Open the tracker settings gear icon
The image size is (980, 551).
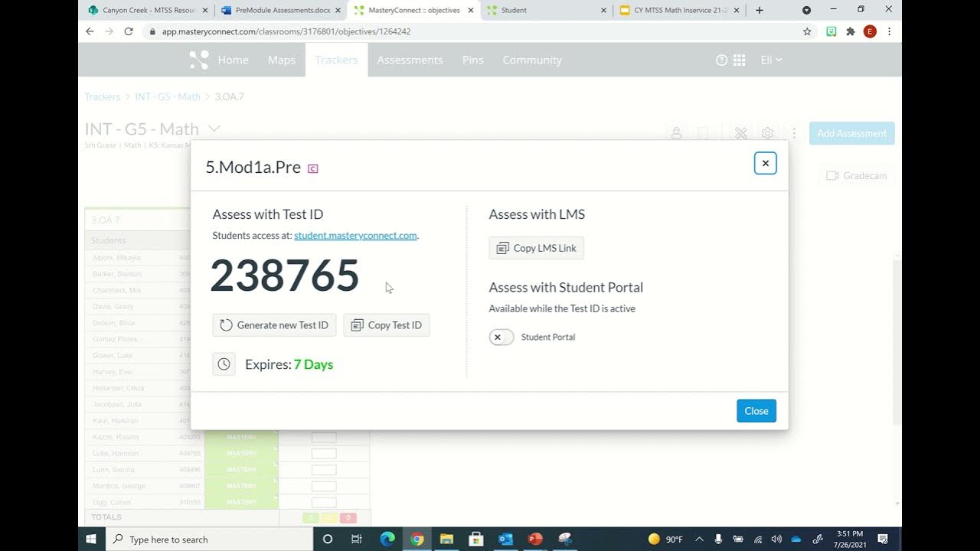pyautogui.click(x=768, y=133)
